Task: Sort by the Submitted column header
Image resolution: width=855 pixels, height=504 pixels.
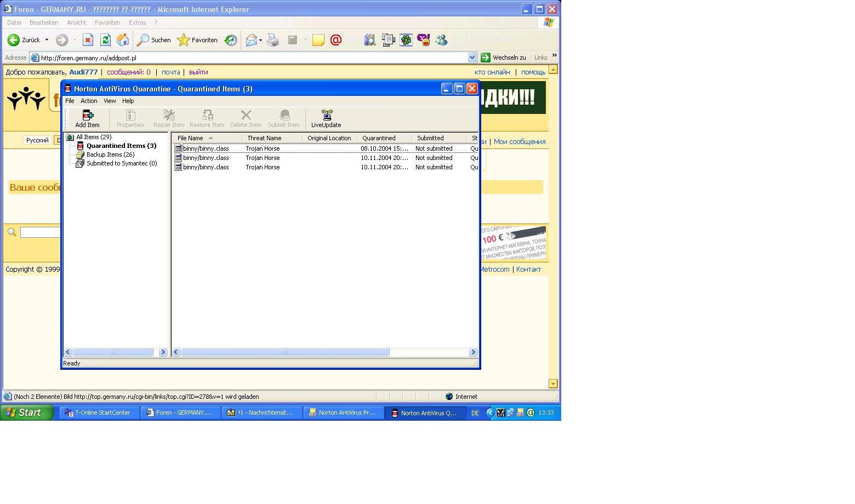Action: (x=439, y=138)
